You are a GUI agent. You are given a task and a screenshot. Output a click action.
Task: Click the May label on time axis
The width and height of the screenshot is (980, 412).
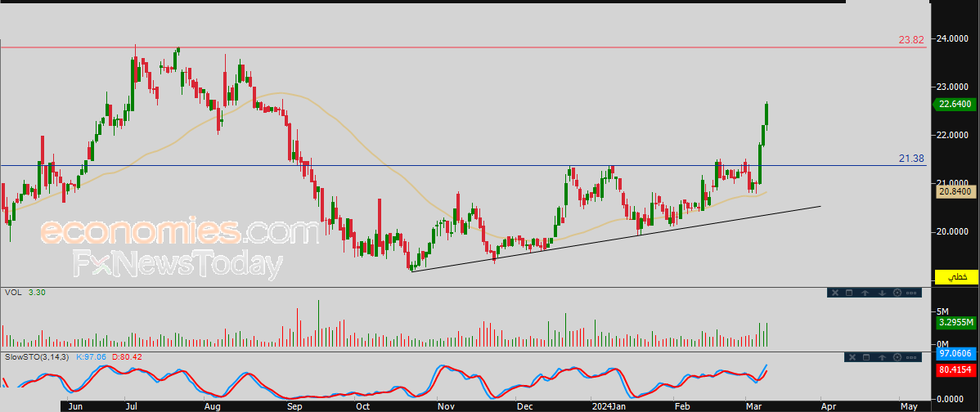click(x=908, y=406)
